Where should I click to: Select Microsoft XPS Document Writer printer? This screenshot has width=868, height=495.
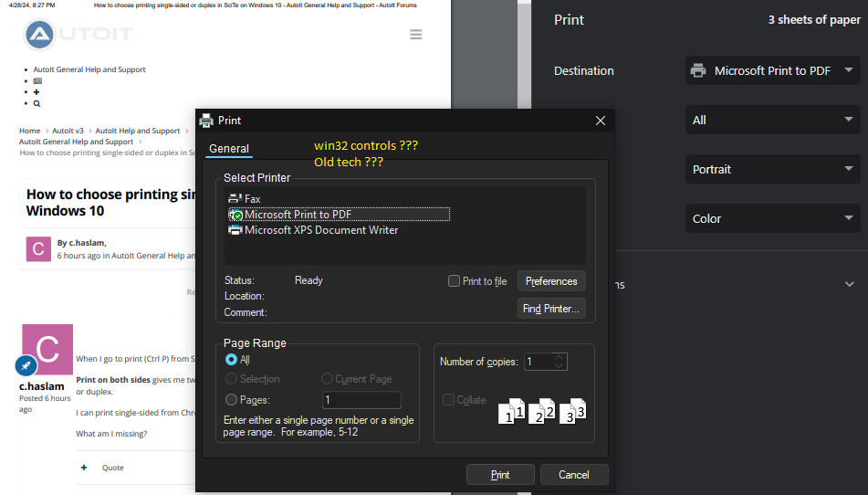pos(313,230)
